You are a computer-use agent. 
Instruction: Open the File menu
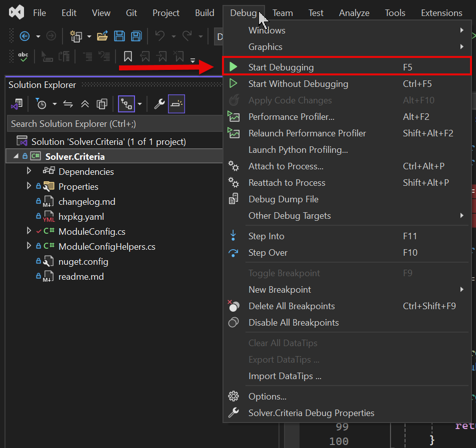pos(39,13)
